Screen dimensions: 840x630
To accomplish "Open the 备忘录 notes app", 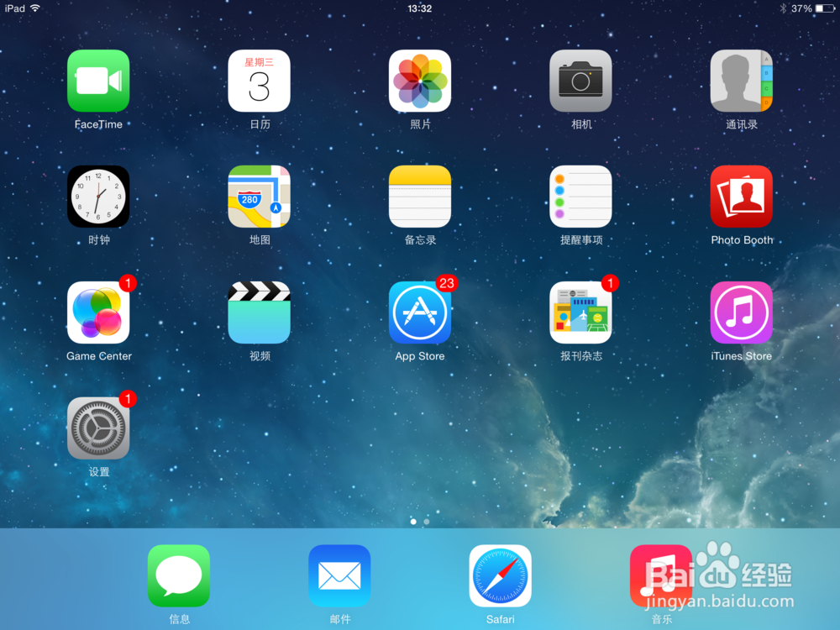I will (x=420, y=197).
